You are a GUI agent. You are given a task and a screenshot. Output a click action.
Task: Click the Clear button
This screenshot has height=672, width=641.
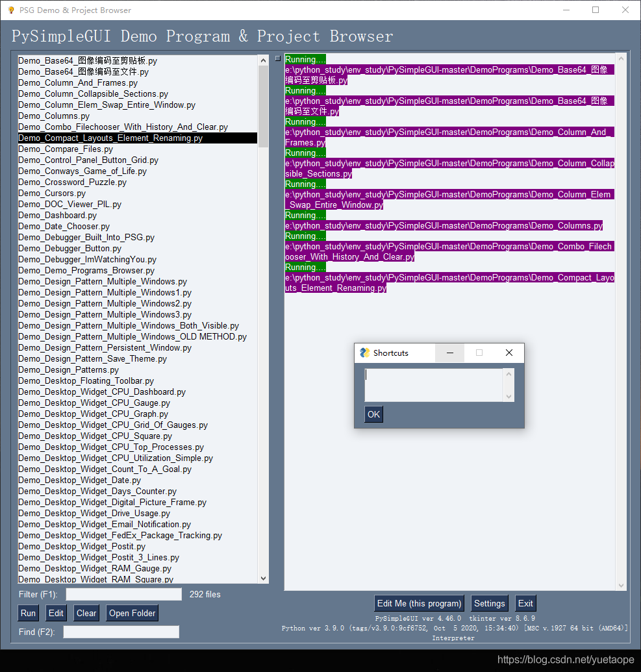point(86,613)
